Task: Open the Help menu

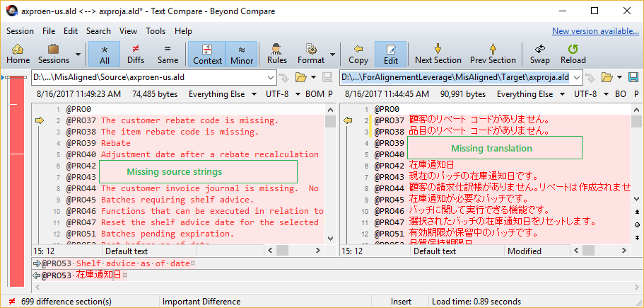Action: pos(183,31)
